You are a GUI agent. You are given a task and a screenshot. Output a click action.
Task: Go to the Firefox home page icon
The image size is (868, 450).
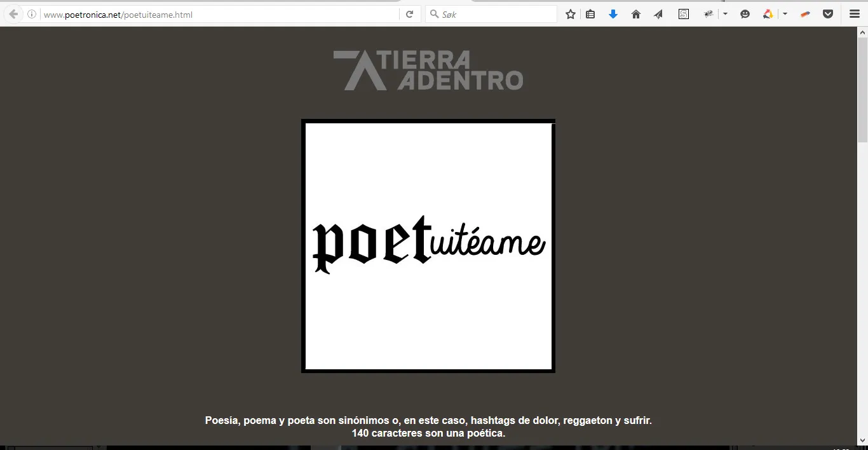point(635,14)
